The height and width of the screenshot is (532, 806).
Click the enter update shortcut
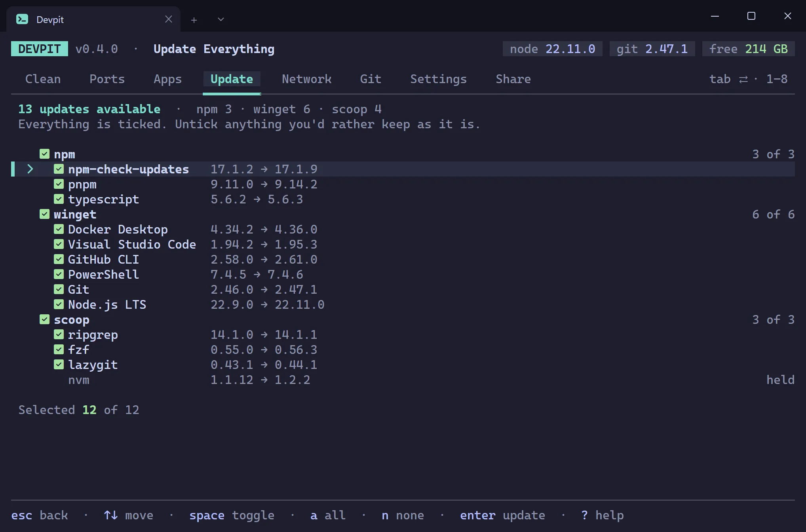pos(502,515)
